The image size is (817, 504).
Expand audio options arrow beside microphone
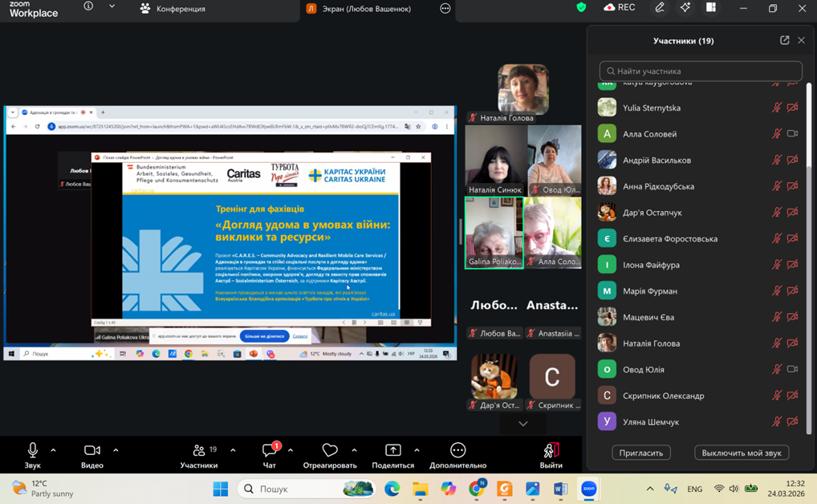click(x=54, y=450)
